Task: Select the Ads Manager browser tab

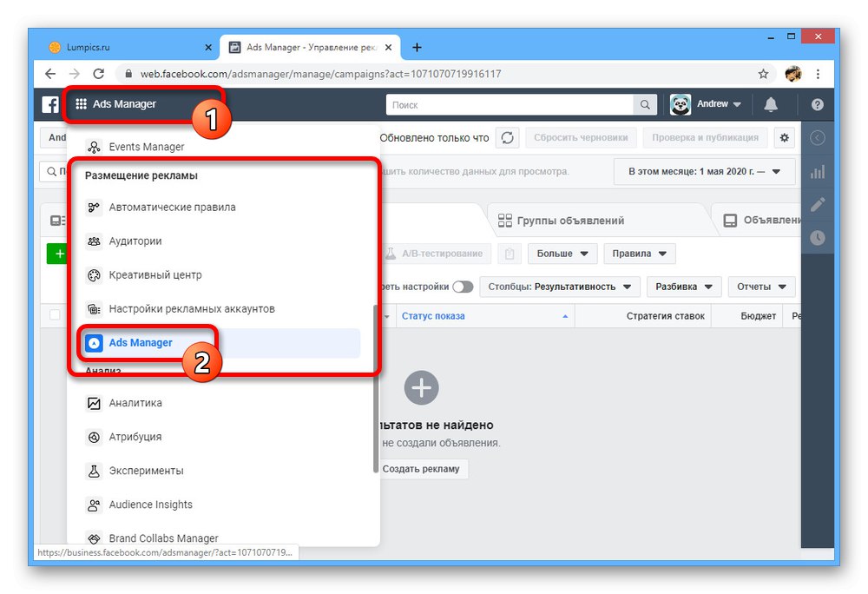Action: (310, 47)
